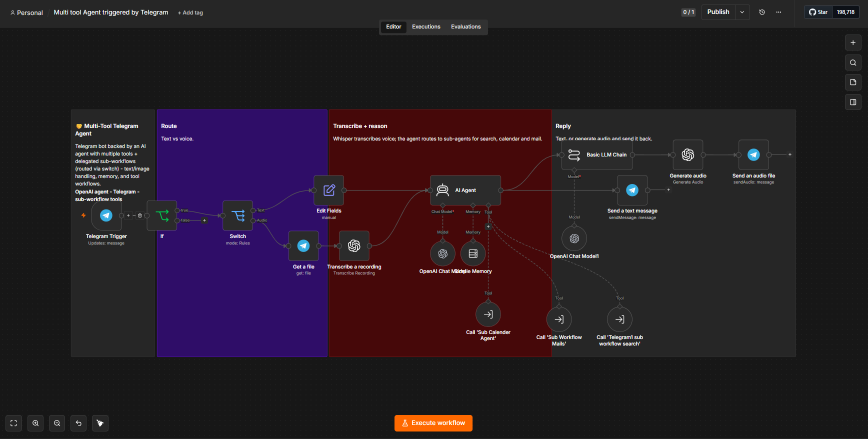
Task: Select the AI Agent node
Action: tap(465, 190)
